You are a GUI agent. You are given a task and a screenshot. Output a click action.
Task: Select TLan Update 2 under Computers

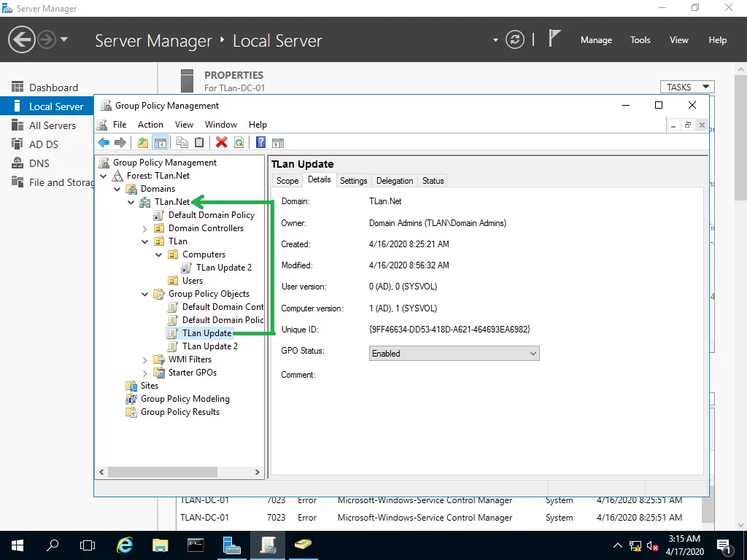223,268
